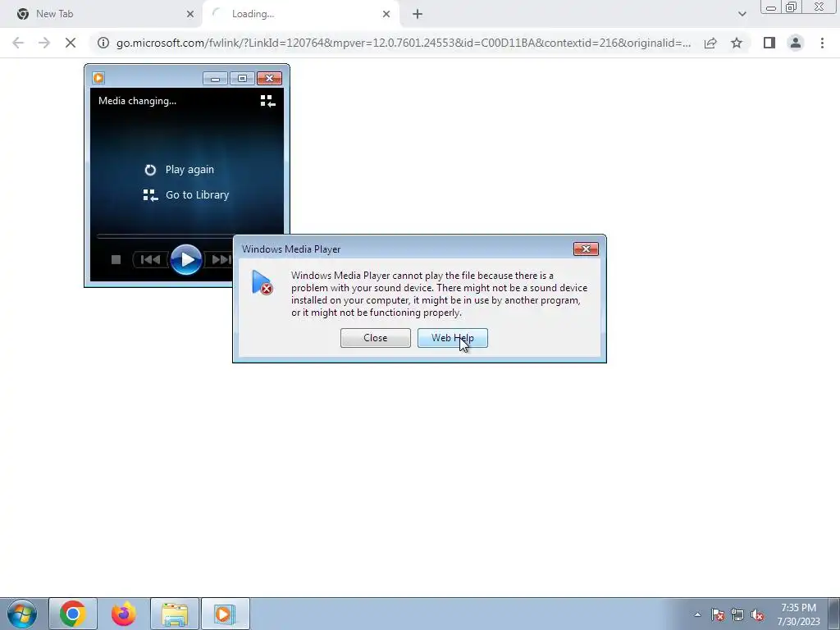840x630 pixels.
Task: Click the Web Help button in the dialog
Action: coord(452,338)
